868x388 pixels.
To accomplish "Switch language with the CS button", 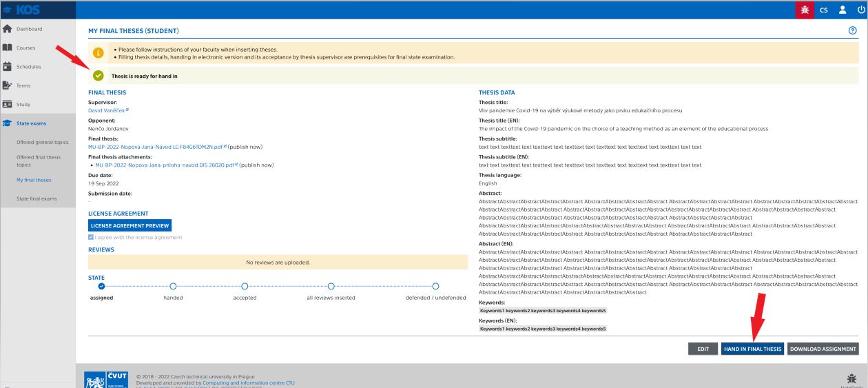I will pos(823,10).
